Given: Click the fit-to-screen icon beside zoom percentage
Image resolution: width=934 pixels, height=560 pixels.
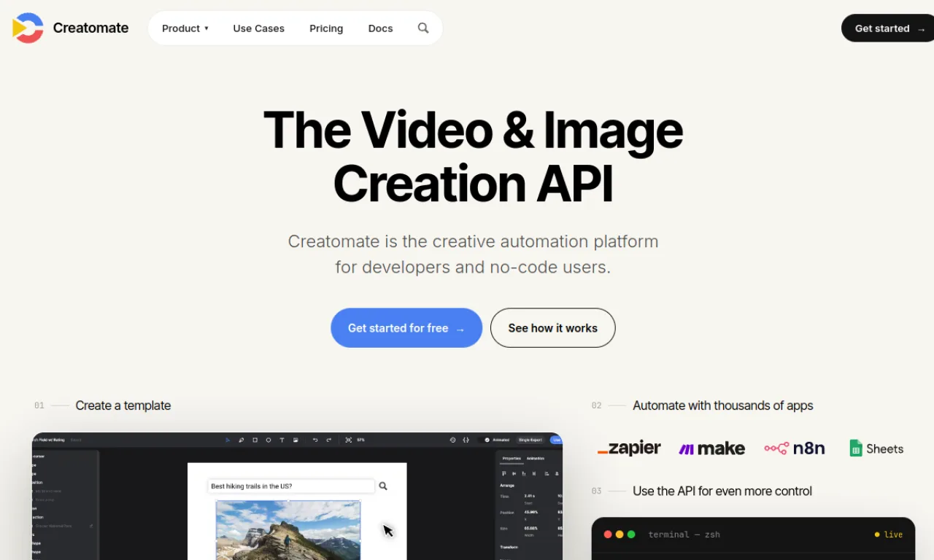Looking at the screenshot, I should 349,440.
